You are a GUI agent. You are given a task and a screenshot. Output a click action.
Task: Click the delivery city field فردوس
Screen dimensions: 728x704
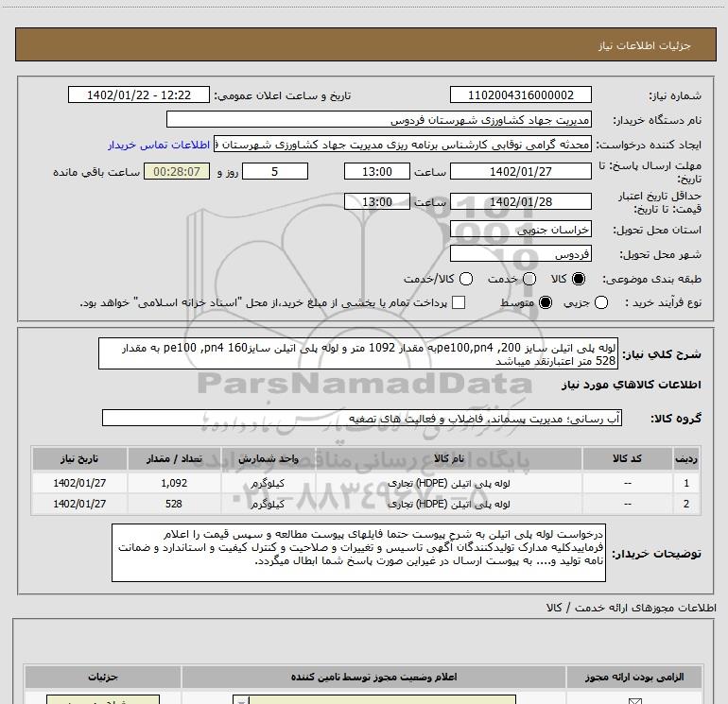(520, 254)
